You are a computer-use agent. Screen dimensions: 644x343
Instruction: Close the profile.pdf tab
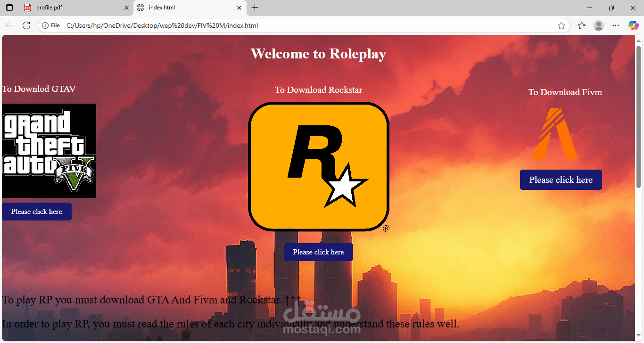coord(126,8)
